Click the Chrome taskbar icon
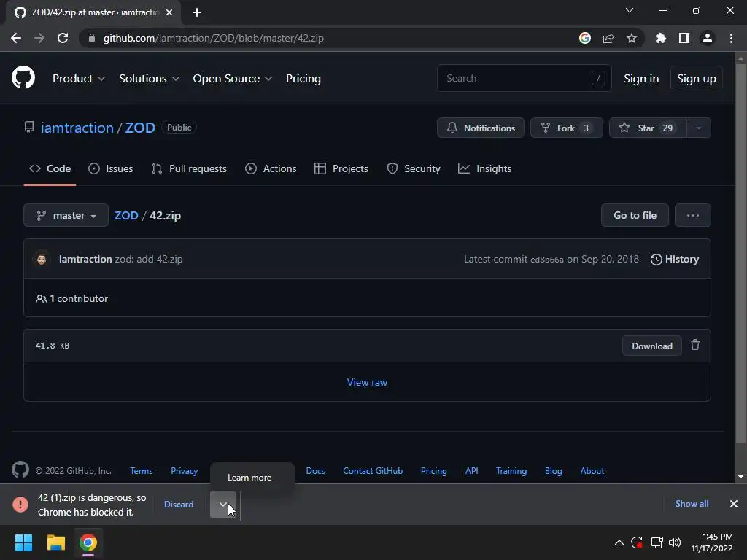This screenshot has height=560, width=747. click(x=88, y=542)
